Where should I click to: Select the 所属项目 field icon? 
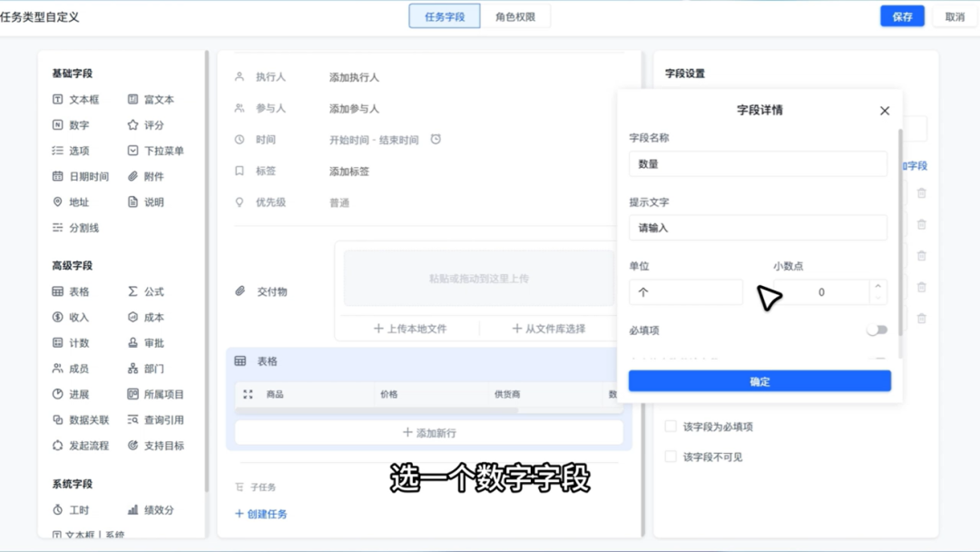pyautogui.click(x=132, y=394)
